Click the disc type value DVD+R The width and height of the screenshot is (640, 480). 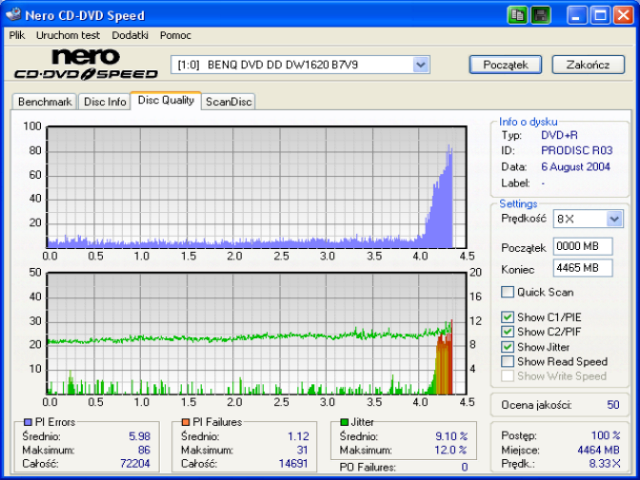tap(559, 135)
